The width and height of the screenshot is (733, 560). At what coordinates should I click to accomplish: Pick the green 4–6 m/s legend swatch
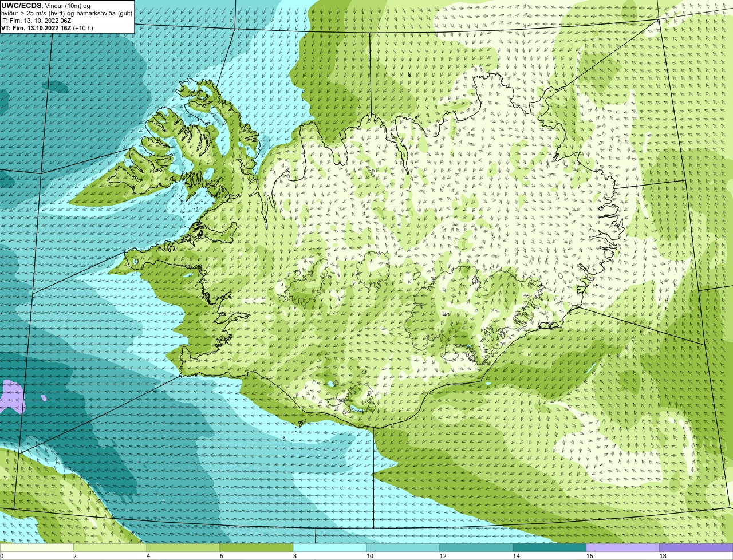coord(183,547)
